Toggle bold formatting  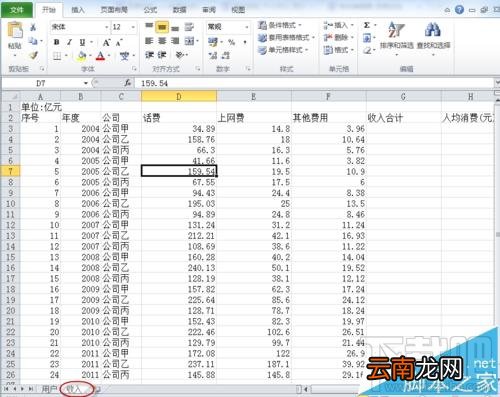[x=57, y=42]
